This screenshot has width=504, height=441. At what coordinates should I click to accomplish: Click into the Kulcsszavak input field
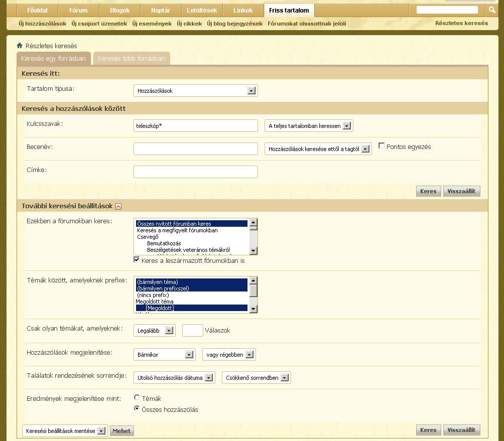click(x=195, y=126)
